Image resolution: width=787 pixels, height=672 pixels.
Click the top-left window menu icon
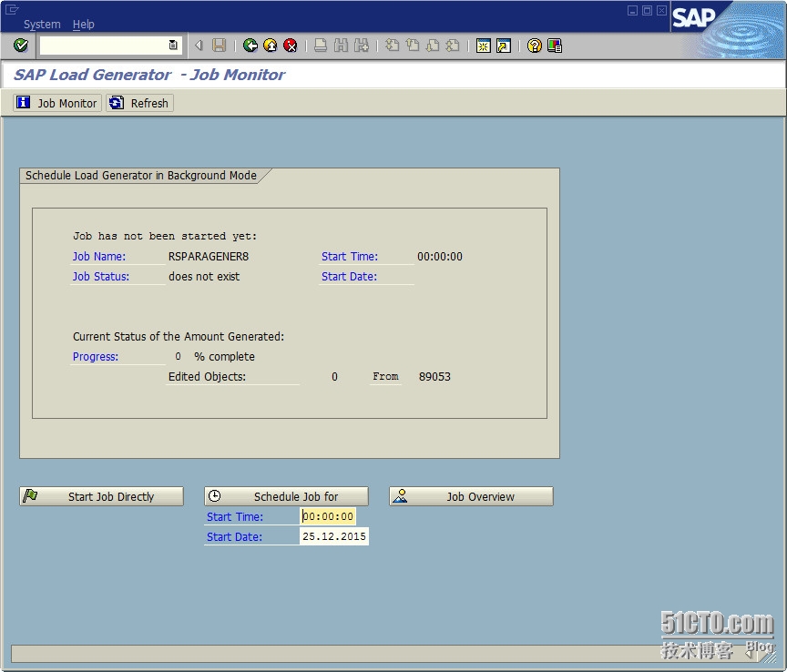click(12, 9)
